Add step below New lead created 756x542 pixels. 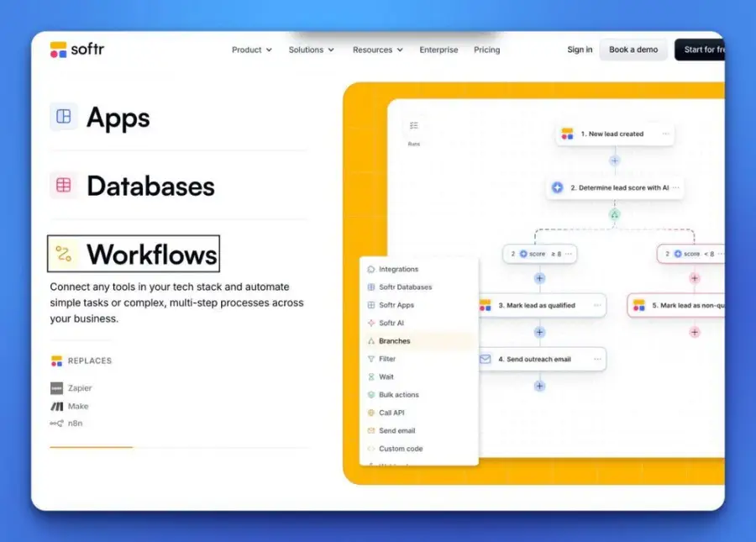[x=614, y=160]
